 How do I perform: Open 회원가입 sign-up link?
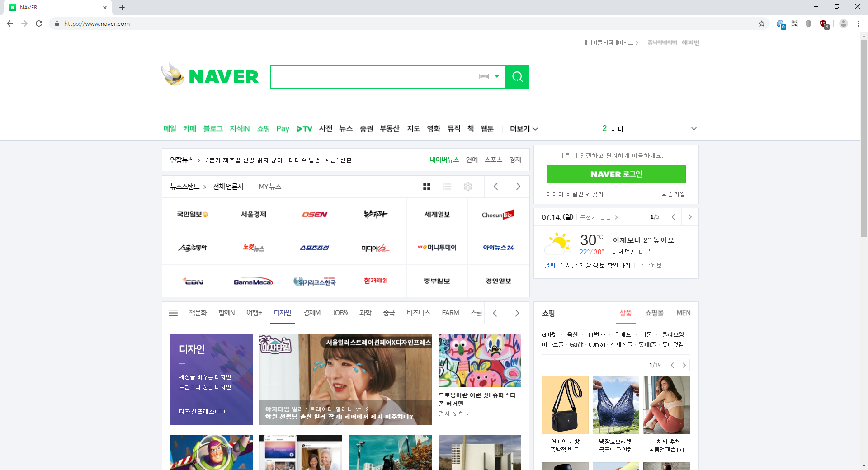[x=673, y=194]
